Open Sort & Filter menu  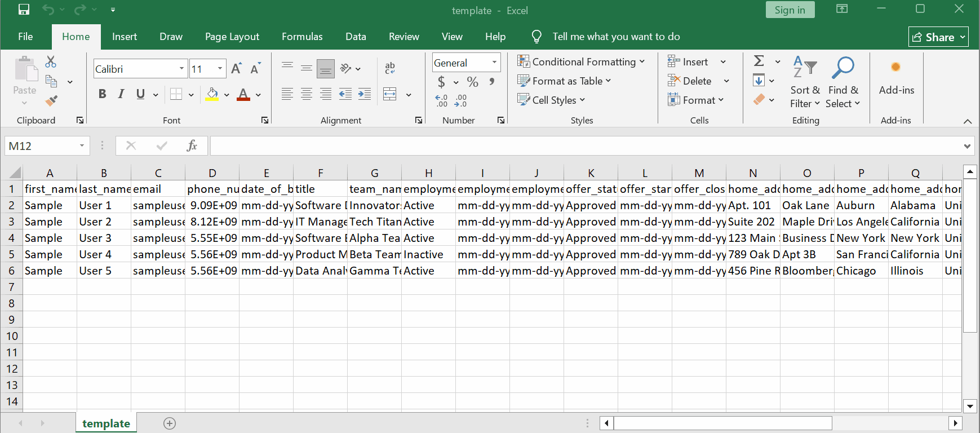[805, 82]
